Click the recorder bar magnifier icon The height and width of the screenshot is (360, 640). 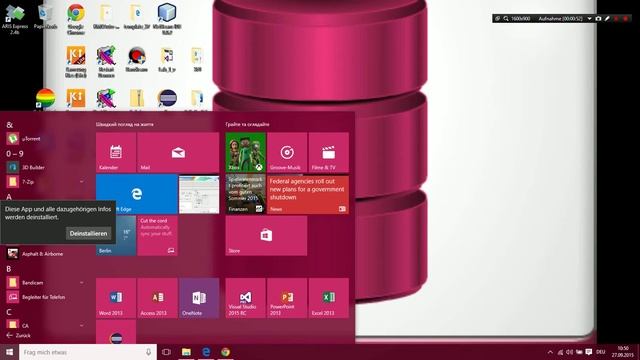(x=506, y=18)
